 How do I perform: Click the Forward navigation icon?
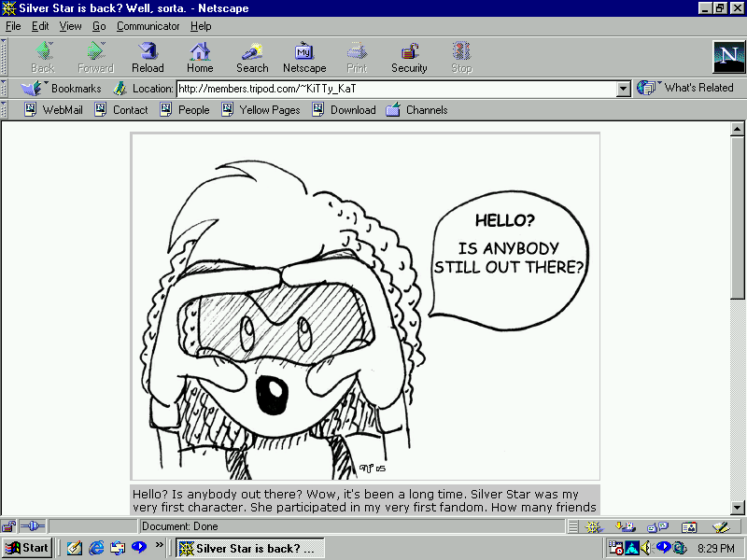point(96,57)
